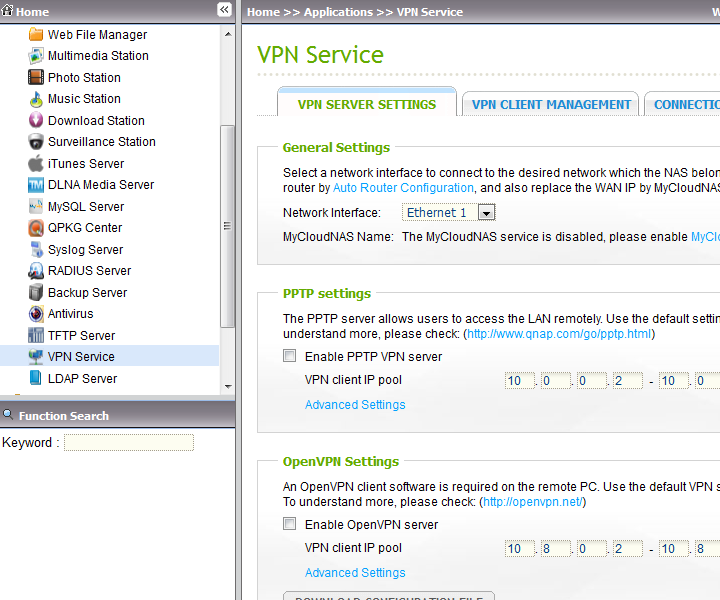The width and height of the screenshot is (720, 600).
Task: Enable OpenVPN server checkbox
Action: pyautogui.click(x=290, y=524)
